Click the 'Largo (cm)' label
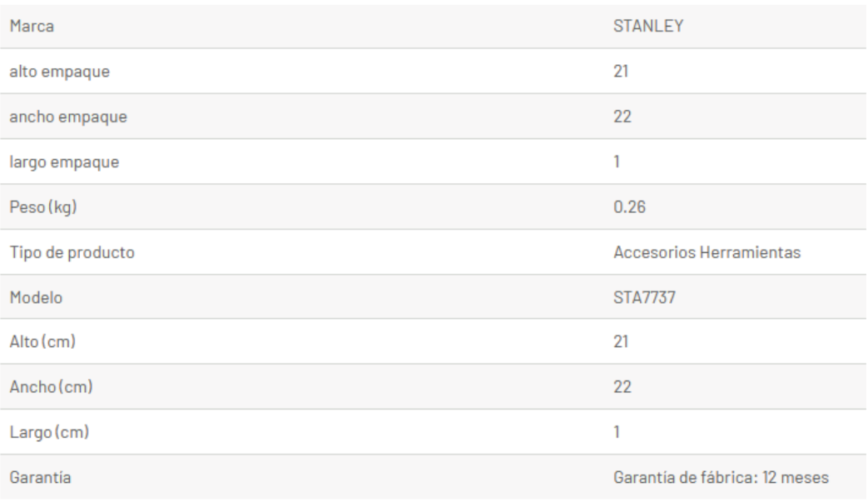 click(48, 431)
